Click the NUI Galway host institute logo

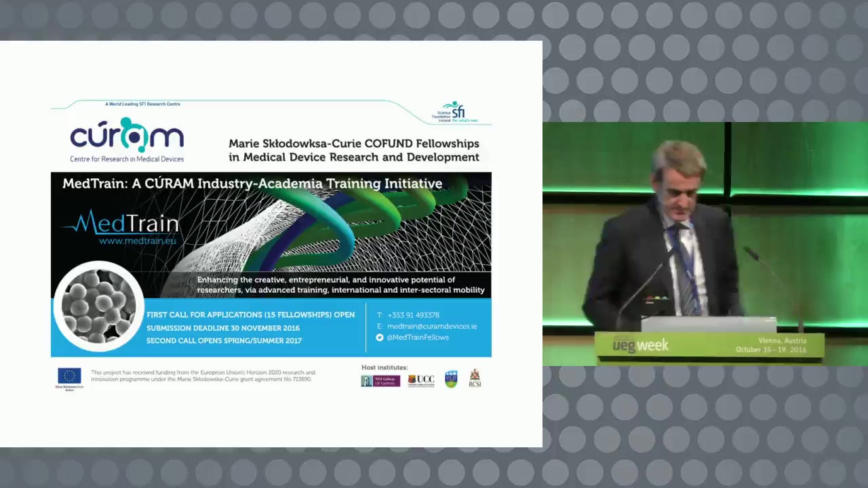380,381
